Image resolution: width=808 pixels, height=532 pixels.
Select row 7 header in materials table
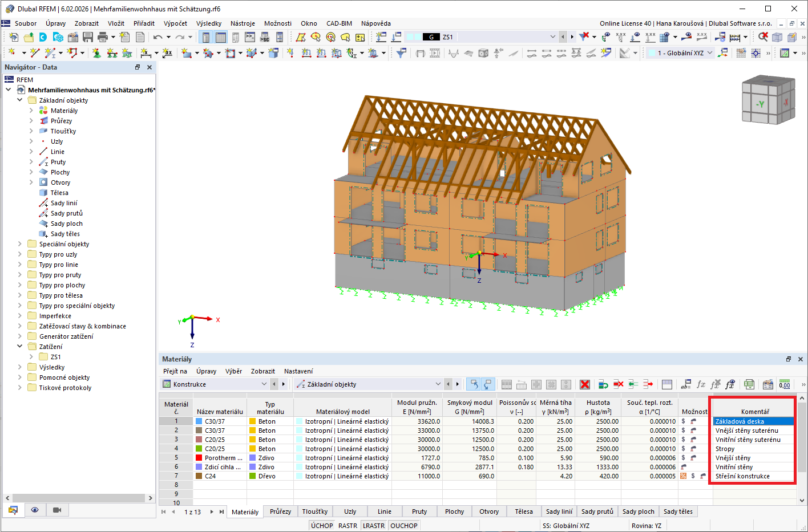coord(176,476)
